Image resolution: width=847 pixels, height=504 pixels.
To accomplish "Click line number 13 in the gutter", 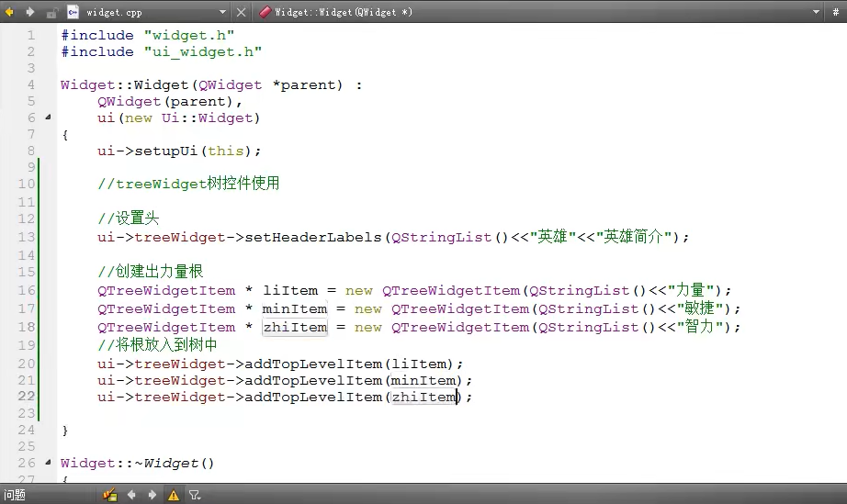I will point(27,237).
